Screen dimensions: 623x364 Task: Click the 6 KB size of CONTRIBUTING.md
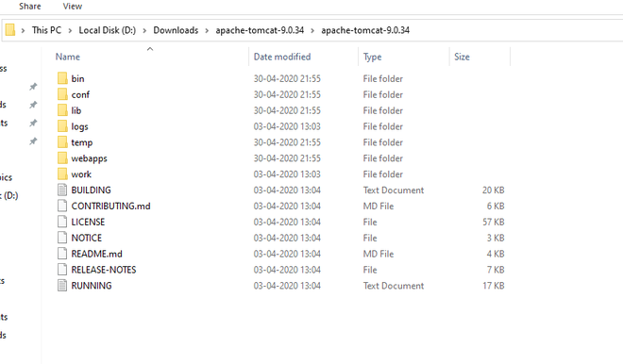point(496,206)
